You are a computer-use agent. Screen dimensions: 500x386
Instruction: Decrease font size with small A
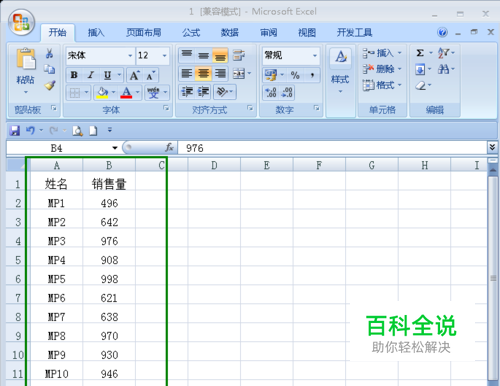click(150, 75)
